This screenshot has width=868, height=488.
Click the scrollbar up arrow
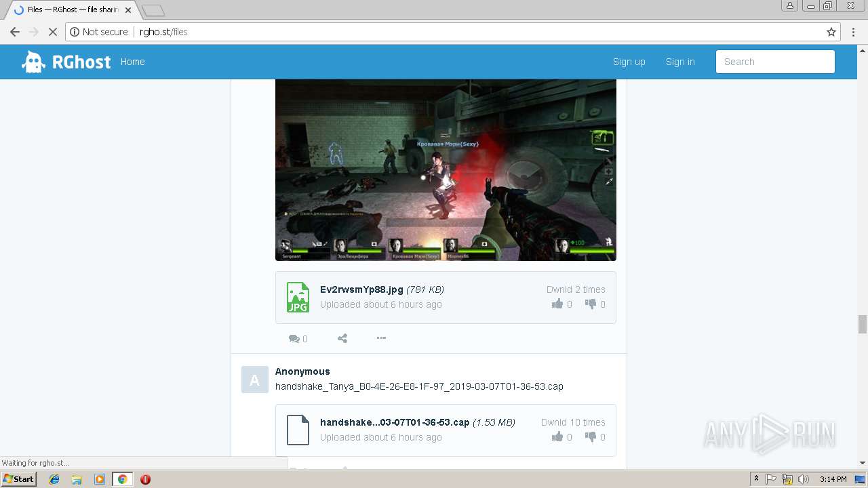tap(863, 49)
